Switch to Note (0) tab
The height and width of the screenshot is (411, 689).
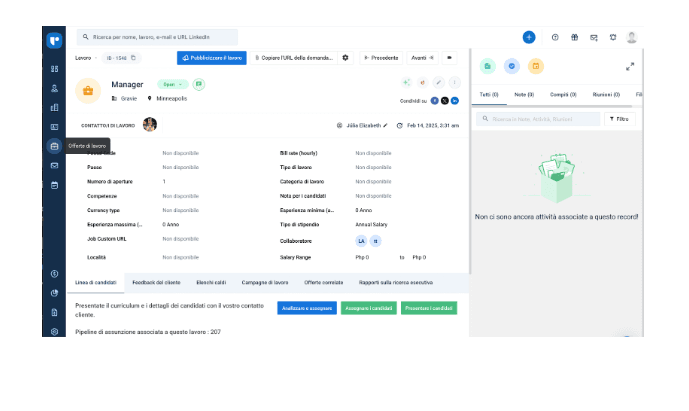pyautogui.click(x=524, y=95)
